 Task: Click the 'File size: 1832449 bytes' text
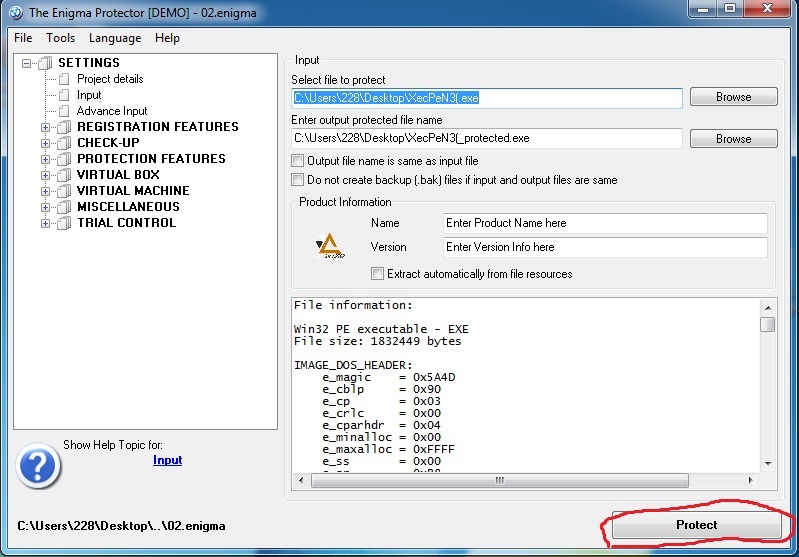point(378,341)
